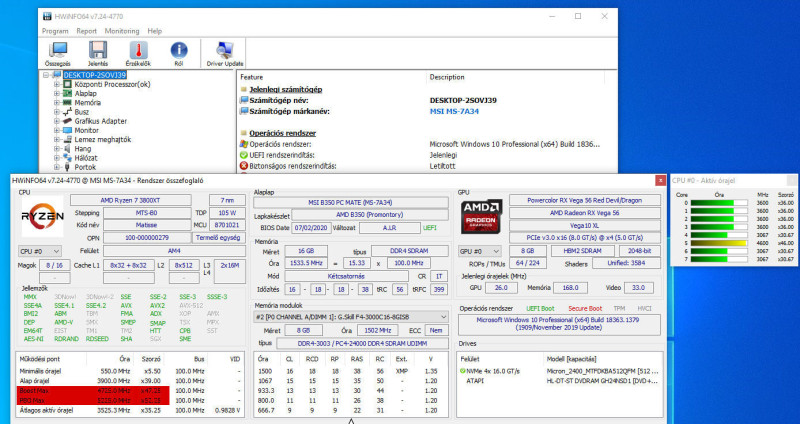This screenshot has width=800, height=424.
Task: Select the Hálózat tree item
Action: click(x=86, y=158)
